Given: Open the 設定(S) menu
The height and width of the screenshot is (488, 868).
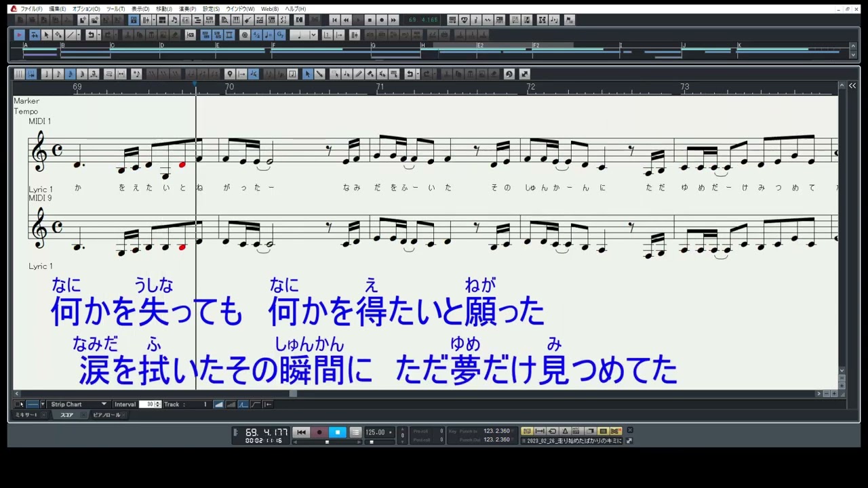Looking at the screenshot, I should [x=211, y=9].
